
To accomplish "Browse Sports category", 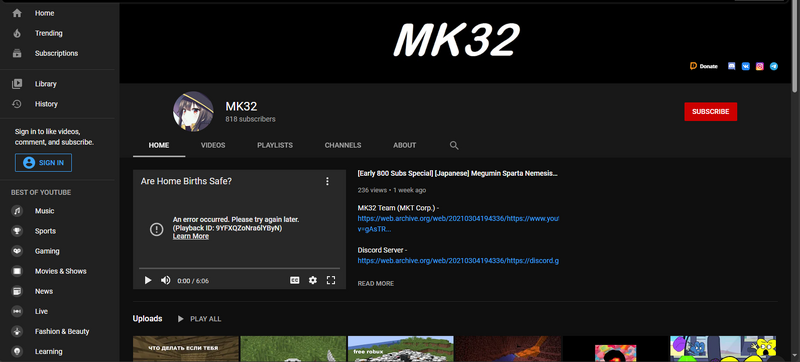I will (x=45, y=231).
